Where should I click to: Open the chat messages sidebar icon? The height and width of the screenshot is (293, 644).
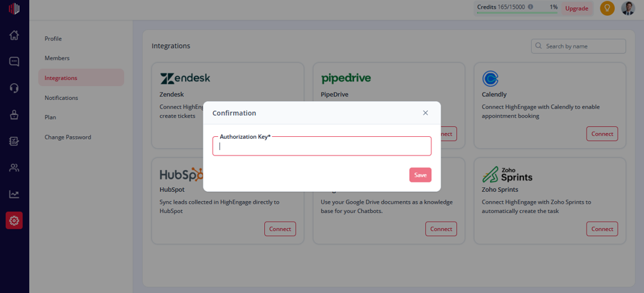pos(14,62)
